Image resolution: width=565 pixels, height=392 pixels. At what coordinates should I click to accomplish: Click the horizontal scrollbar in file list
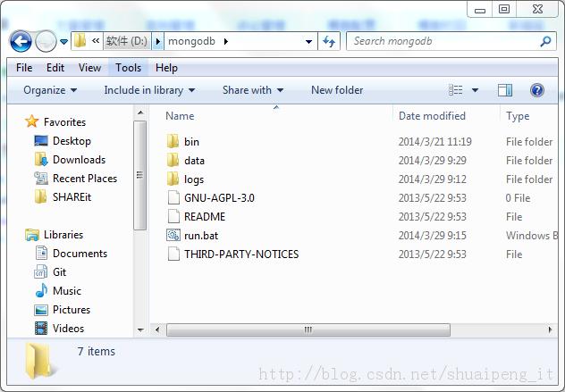(x=308, y=329)
